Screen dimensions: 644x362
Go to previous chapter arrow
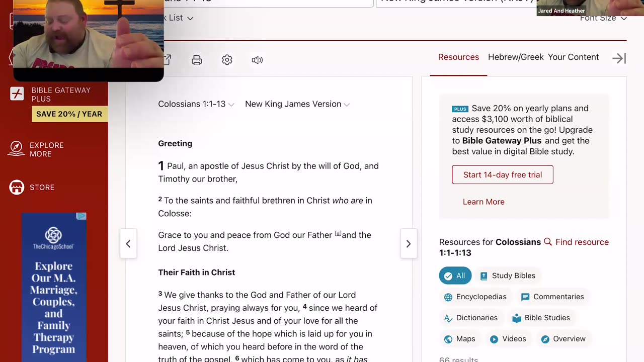coord(128,244)
